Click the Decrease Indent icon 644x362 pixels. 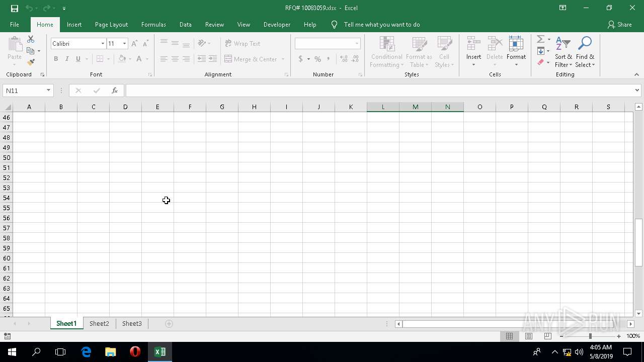[202, 59]
